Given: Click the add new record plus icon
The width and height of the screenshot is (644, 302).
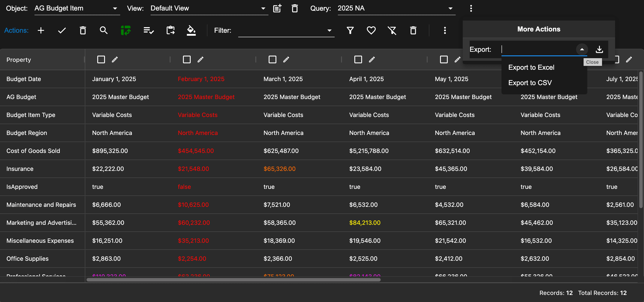Looking at the screenshot, I should (x=41, y=30).
